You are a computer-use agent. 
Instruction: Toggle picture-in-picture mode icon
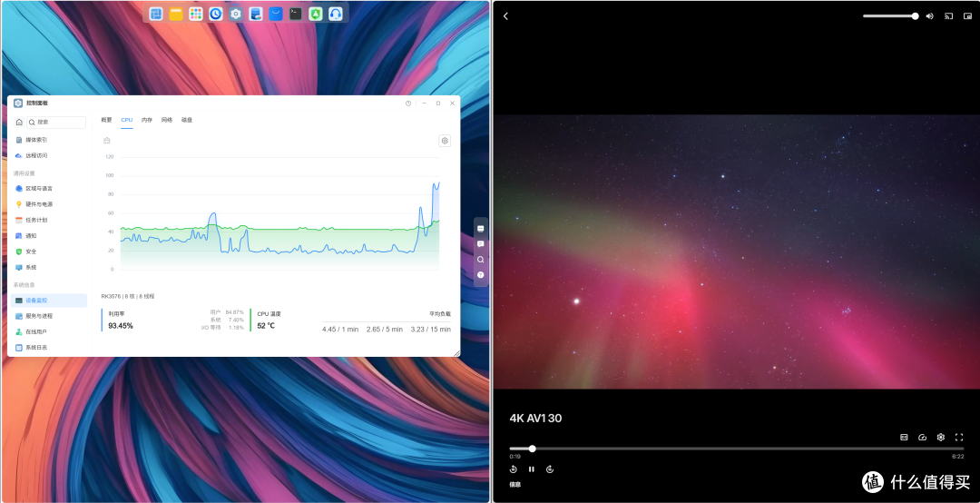967,16
